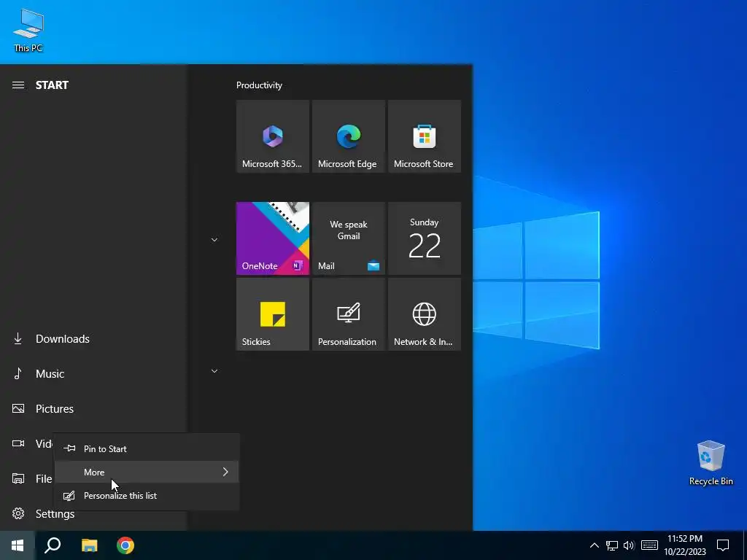Click the upper chevron in app list
Image resolution: width=747 pixels, height=560 pixels.
tap(214, 239)
